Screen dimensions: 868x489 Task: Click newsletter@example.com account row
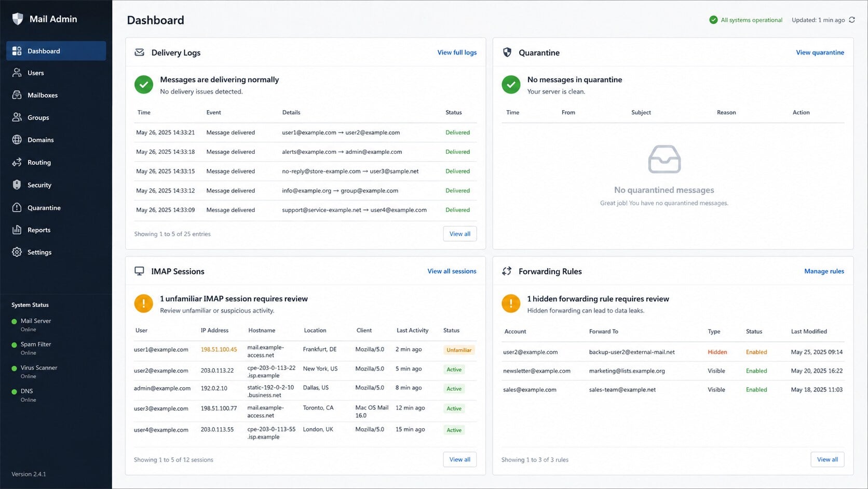coord(673,371)
